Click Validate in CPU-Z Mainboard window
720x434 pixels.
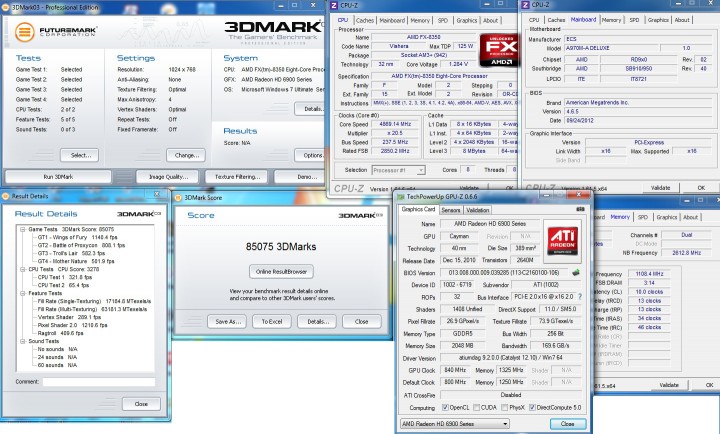pyautogui.click(x=660, y=188)
